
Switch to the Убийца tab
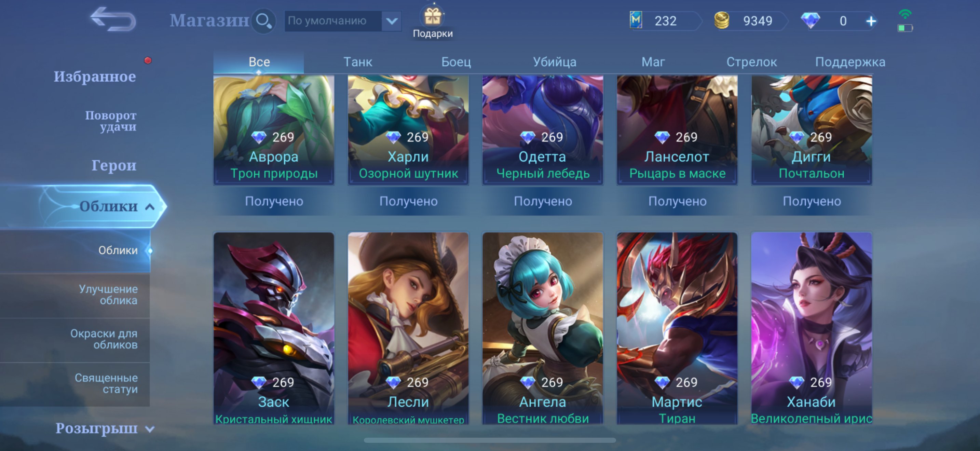(554, 62)
